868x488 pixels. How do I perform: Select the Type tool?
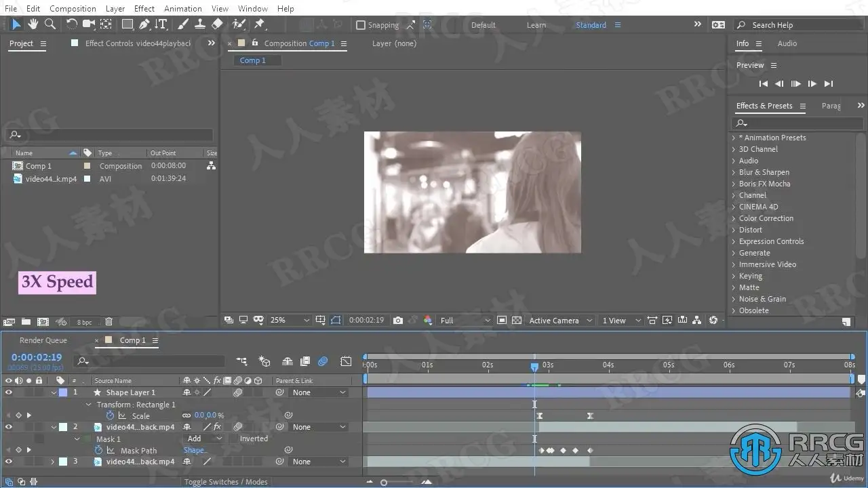(x=161, y=24)
